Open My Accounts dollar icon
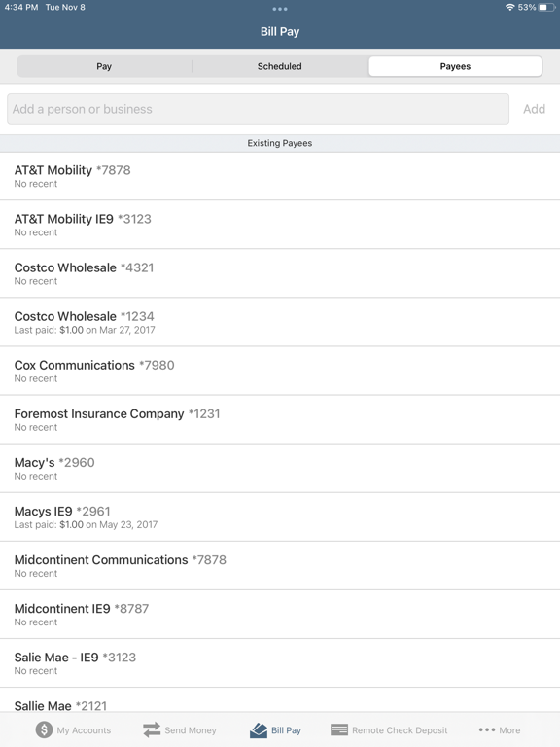 coord(44,729)
